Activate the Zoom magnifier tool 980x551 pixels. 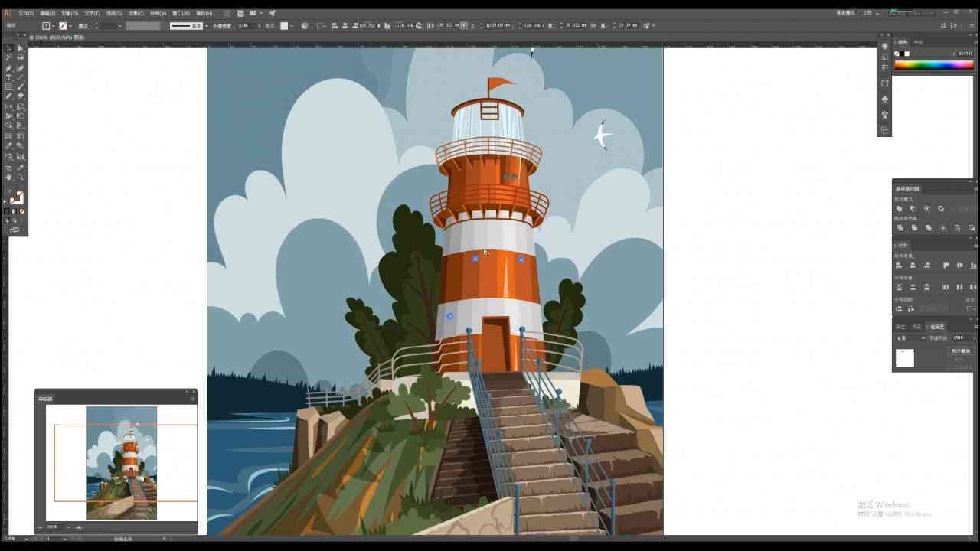(21, 177)
